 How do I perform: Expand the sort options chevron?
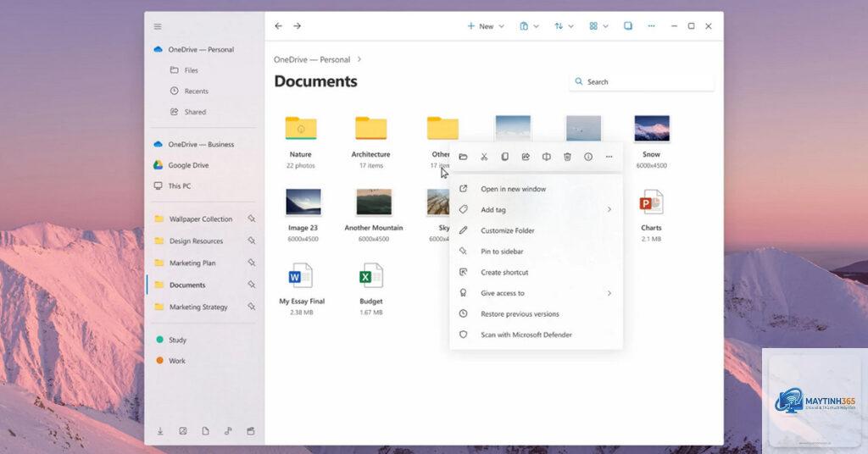570,26
